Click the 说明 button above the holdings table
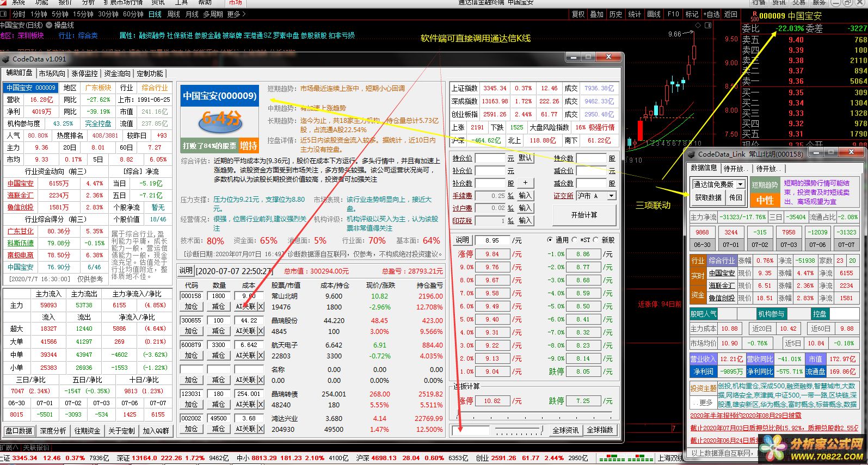868x465 pixels. point(186,270)
